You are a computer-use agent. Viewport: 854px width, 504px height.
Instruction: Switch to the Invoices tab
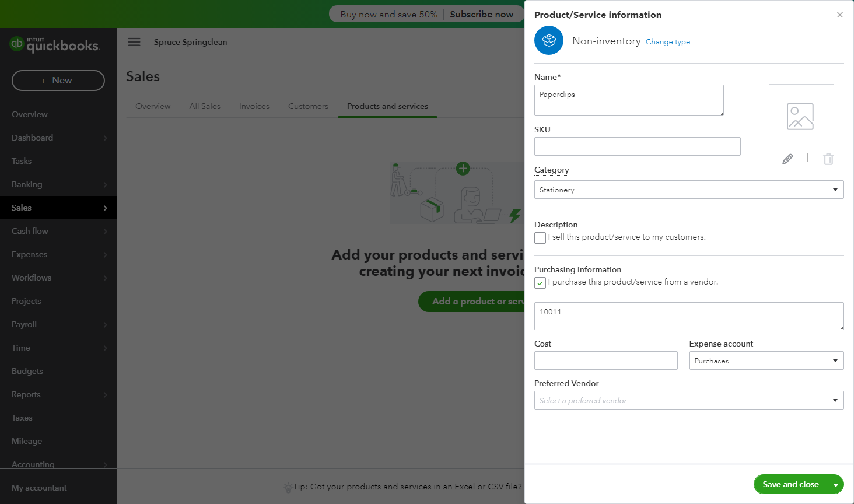(x=254, y=106)
